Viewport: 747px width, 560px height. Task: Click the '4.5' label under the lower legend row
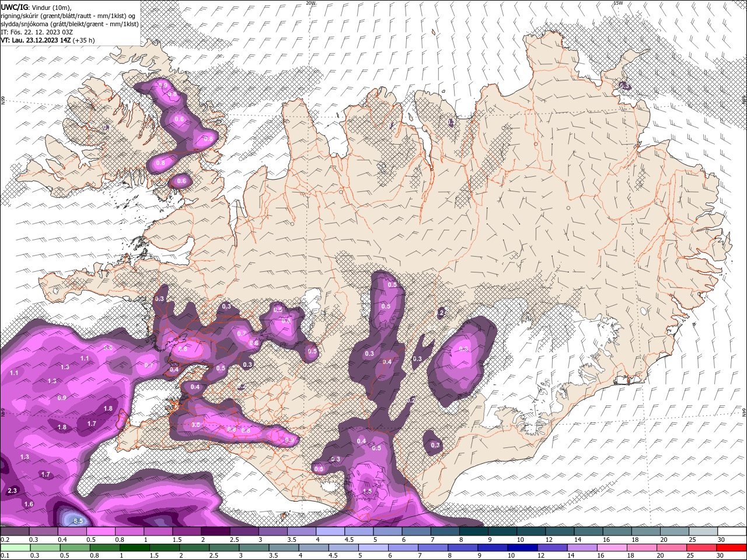333,555
